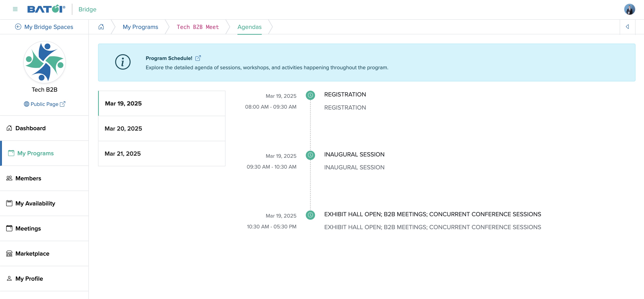Click the My Profile person icon

pyautogui.click(x=9, y=279)
